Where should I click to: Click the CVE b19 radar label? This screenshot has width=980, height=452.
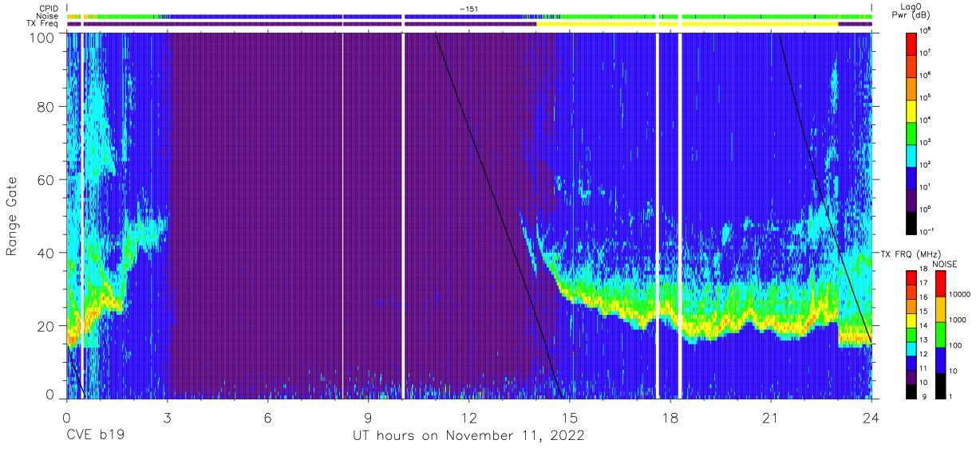pyautogui.click(x=94, y=435)
